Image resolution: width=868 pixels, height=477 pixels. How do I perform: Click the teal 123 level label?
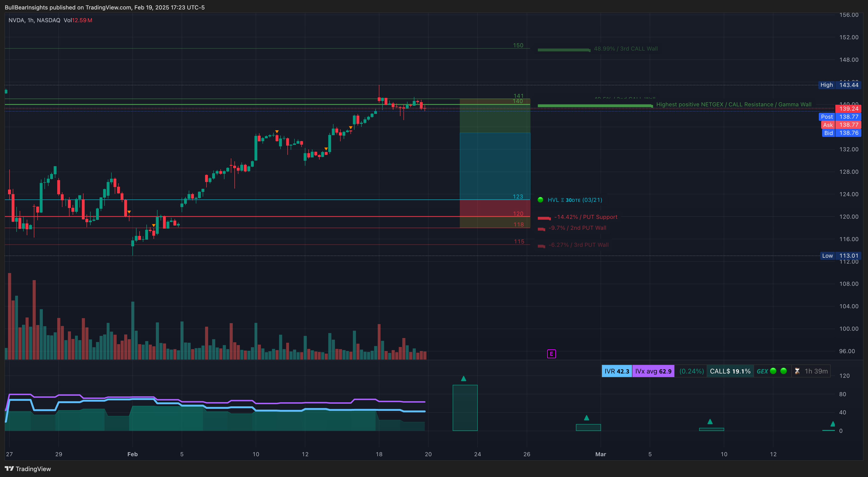(x=518, y=196)
